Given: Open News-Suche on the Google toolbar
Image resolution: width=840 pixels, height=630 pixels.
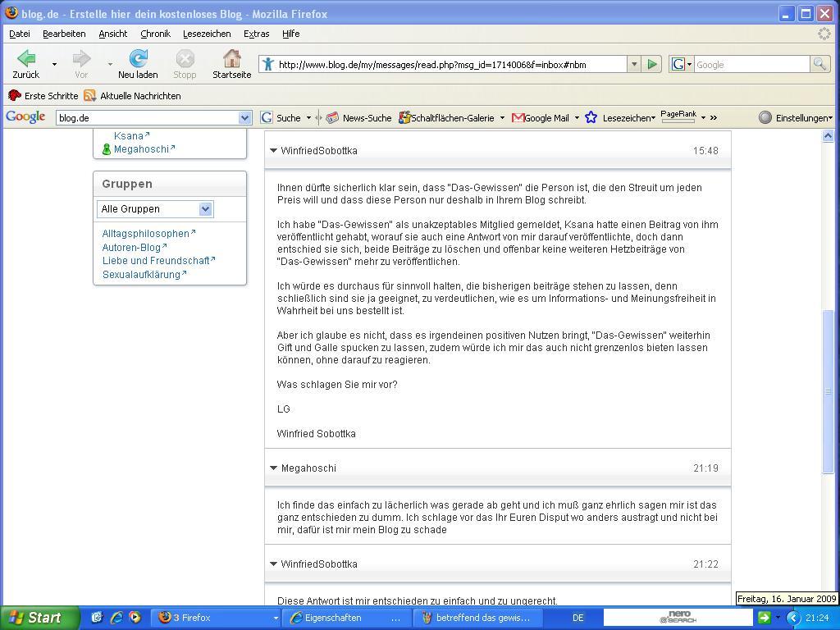Looking at the screenshot, I should [x=359, y=118].
